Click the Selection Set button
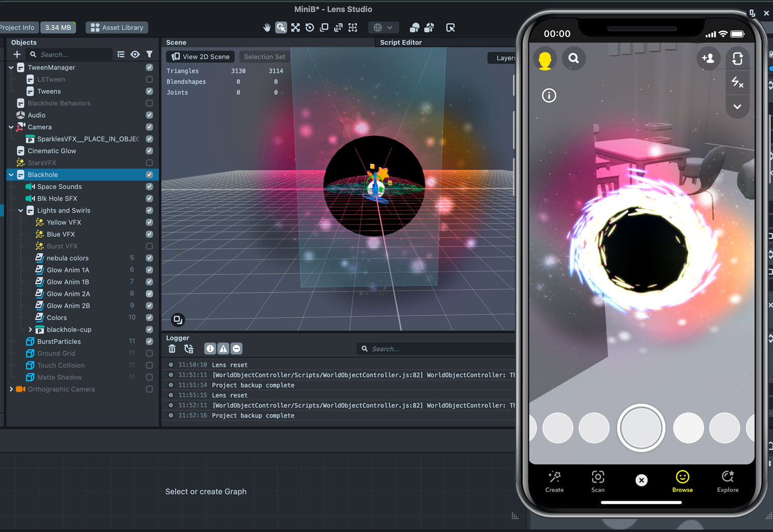This screenshot has height=532, width=773. pyautogui.click(x=264, y=57)
